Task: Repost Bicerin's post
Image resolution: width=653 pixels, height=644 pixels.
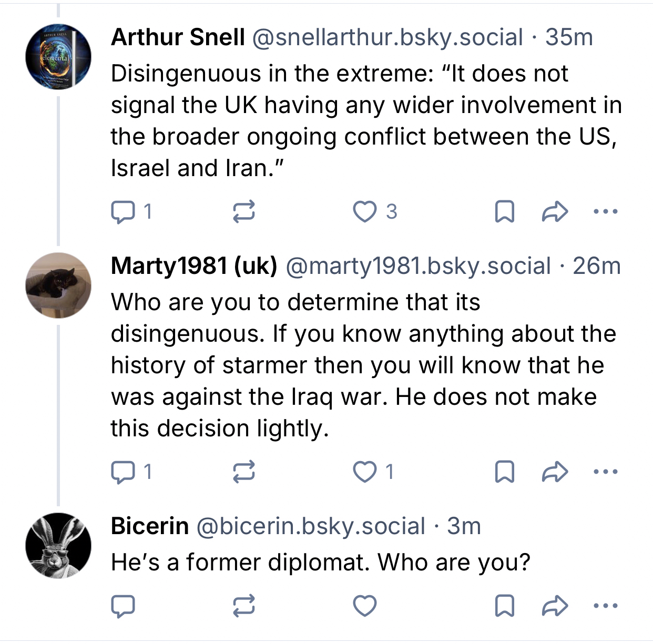Action: pos(244,606)
